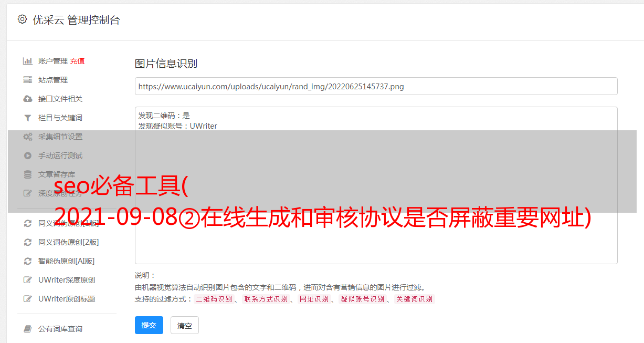Click the refresh icon for 智能伪原创[AI版]
This screenshot has height=343, width=644.
[28, 261]
